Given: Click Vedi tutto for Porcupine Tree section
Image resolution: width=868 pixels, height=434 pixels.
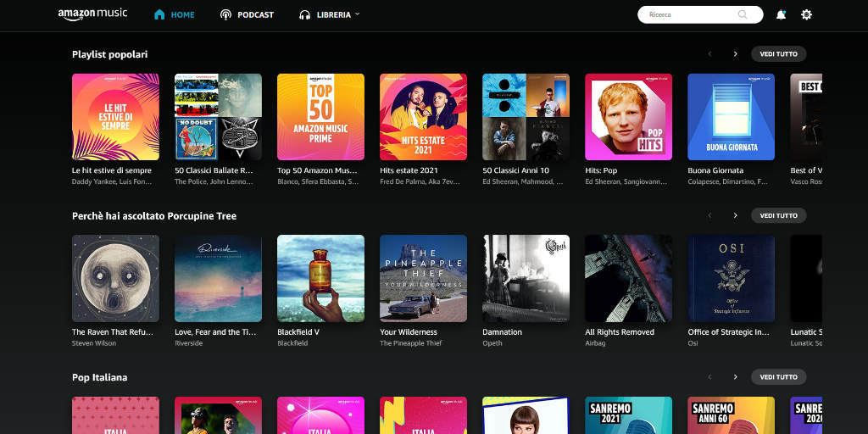Looking at the screenshot, I should (x=778, y=215).
